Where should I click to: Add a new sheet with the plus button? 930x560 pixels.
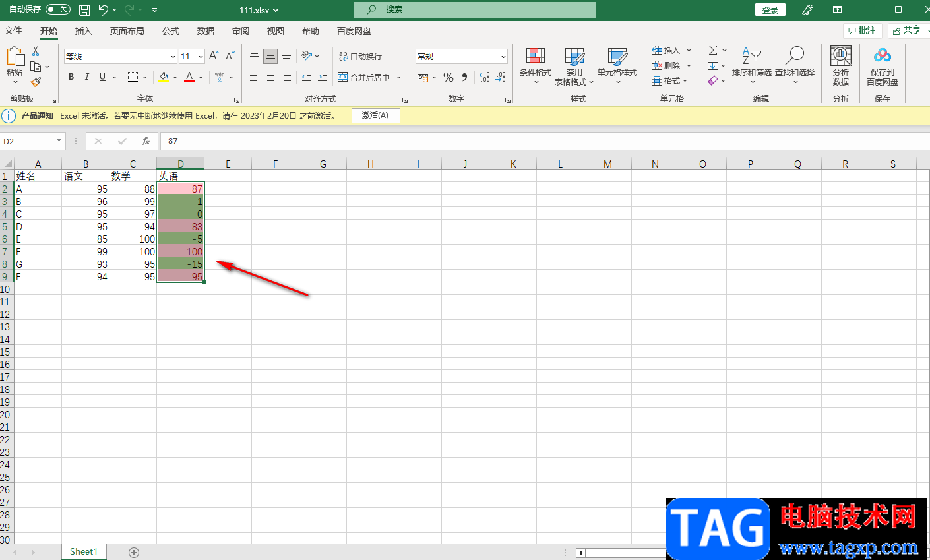[134, 552]
